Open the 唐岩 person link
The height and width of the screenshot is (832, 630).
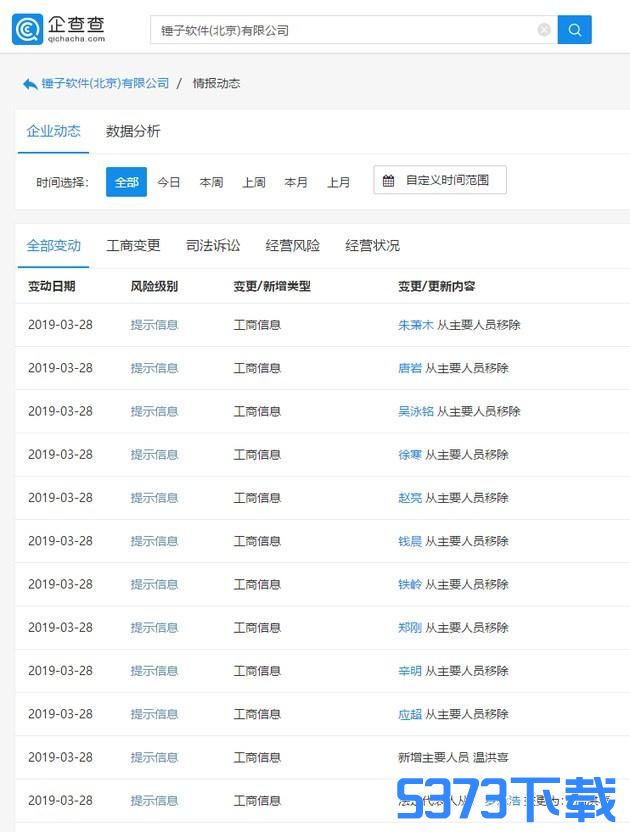(410, 368)
